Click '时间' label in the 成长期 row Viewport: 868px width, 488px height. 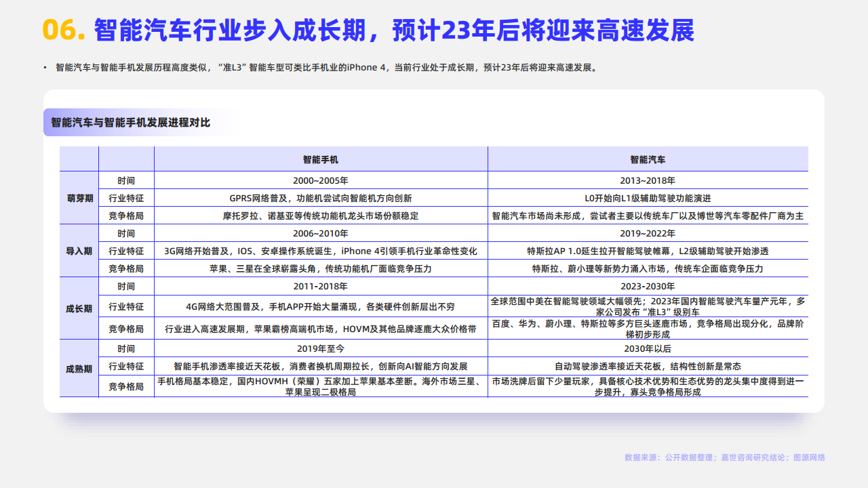(x=126, y=287)
